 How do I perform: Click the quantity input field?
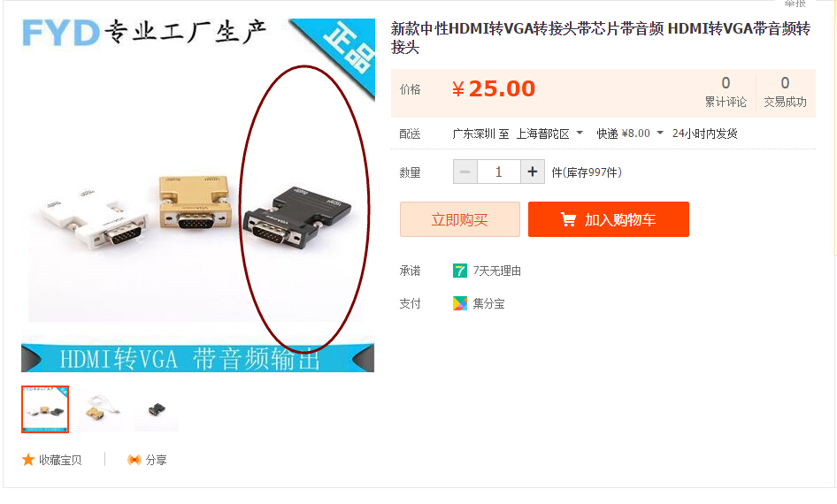click(x=498, y=172)
